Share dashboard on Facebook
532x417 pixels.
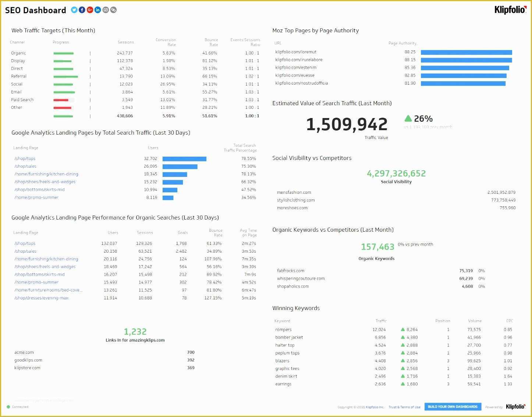82,10
